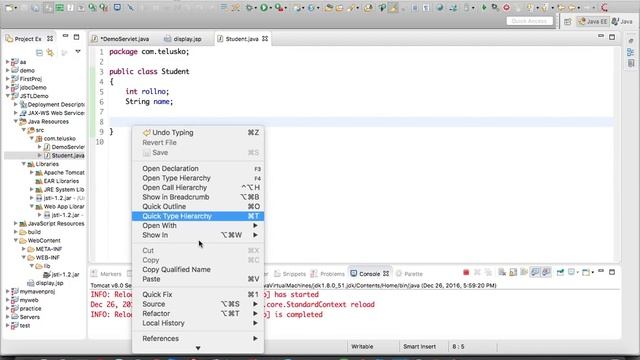This screenshot has width=640, height=360.
Task: Open the References submenu
Action: tap(198, 338)
